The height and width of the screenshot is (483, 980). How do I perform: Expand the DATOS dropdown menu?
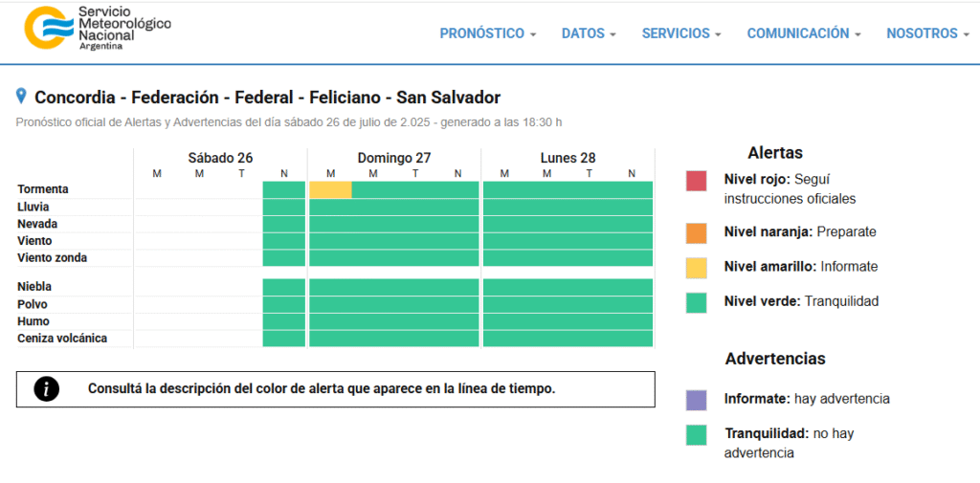tap(589, 33)
